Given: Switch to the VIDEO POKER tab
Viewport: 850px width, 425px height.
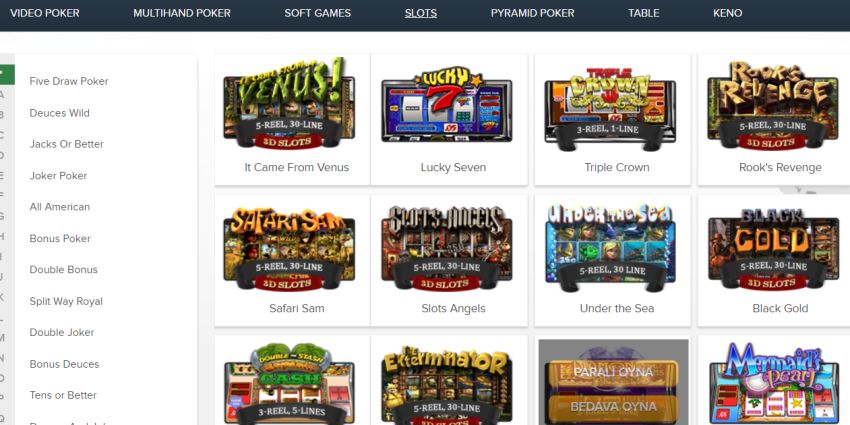Looking at the screenshot, I should [45, 13].
